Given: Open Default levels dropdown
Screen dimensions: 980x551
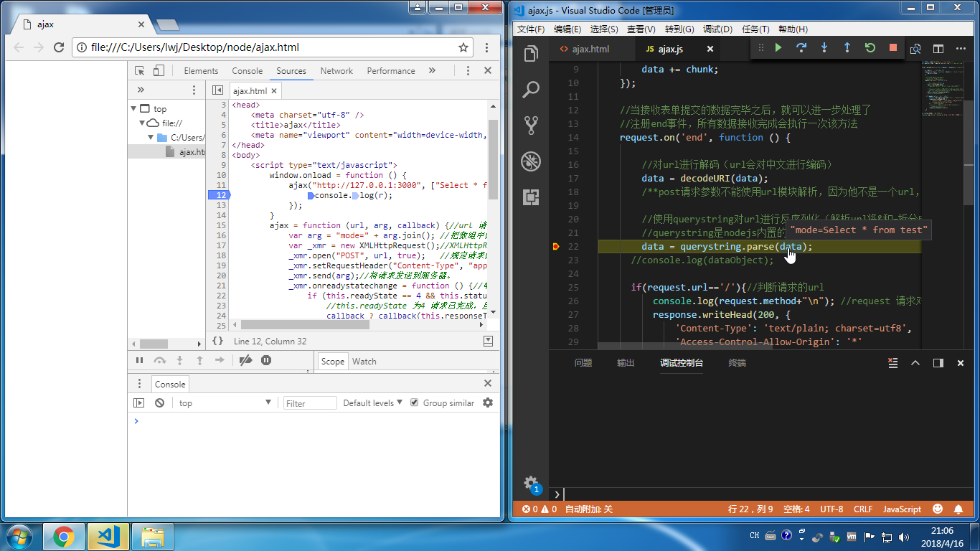Looking at the screenshot, I should point(372,402).
